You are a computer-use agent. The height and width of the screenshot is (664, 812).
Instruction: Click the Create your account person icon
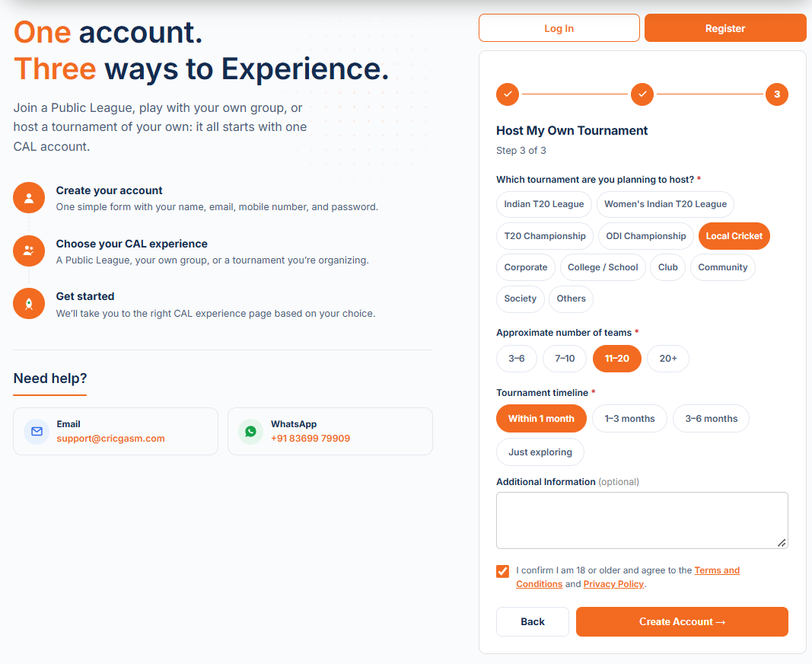[29, 197]
